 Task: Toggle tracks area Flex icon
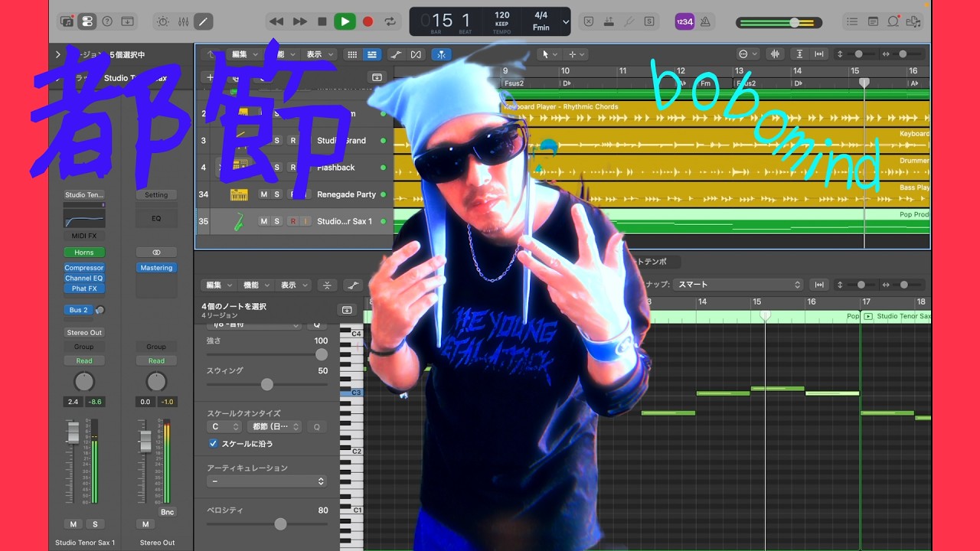tap(416, 54)
